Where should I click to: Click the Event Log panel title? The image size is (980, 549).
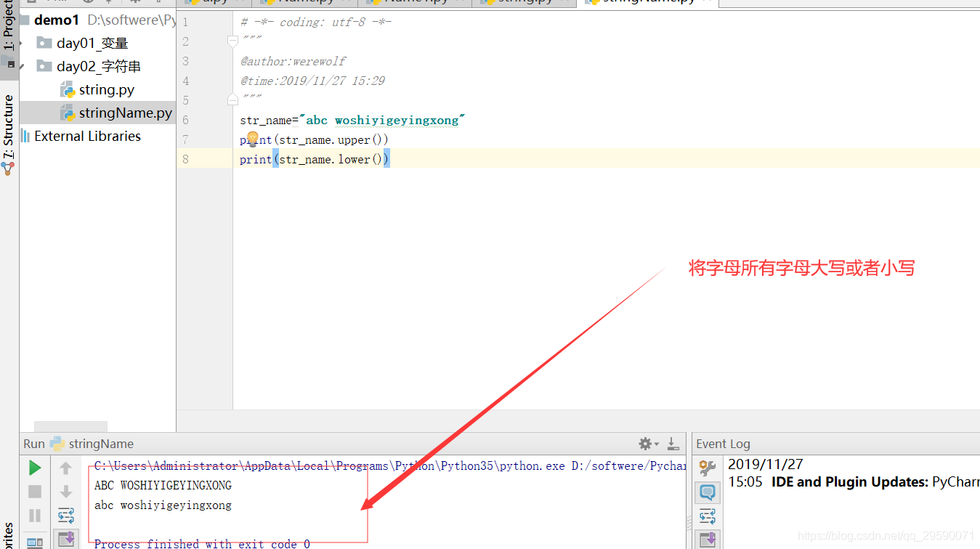point(723,444)
